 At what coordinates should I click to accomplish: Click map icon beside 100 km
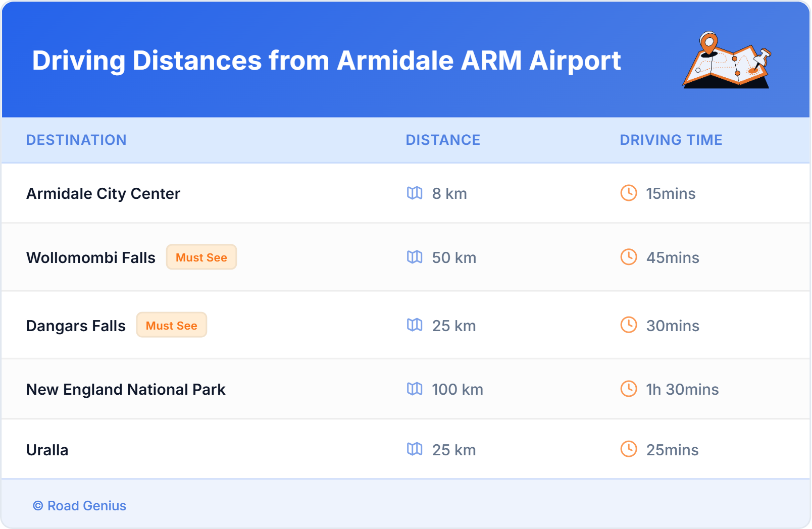pos(415,389)
